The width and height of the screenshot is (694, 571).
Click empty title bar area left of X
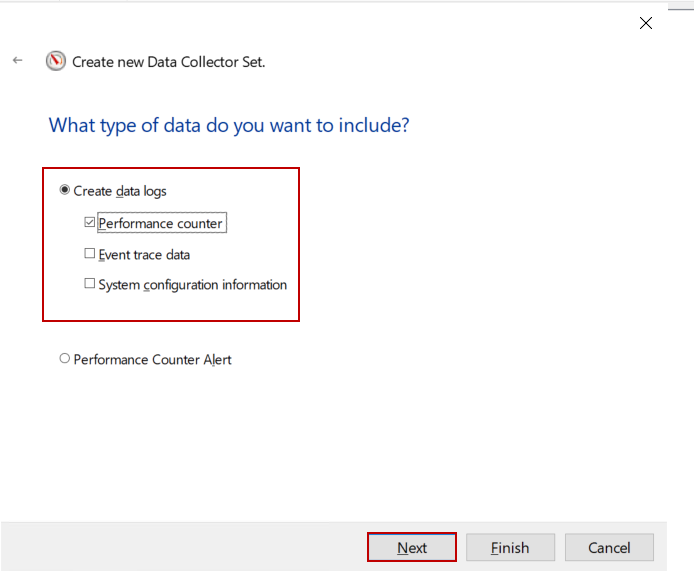pos(350,23)
